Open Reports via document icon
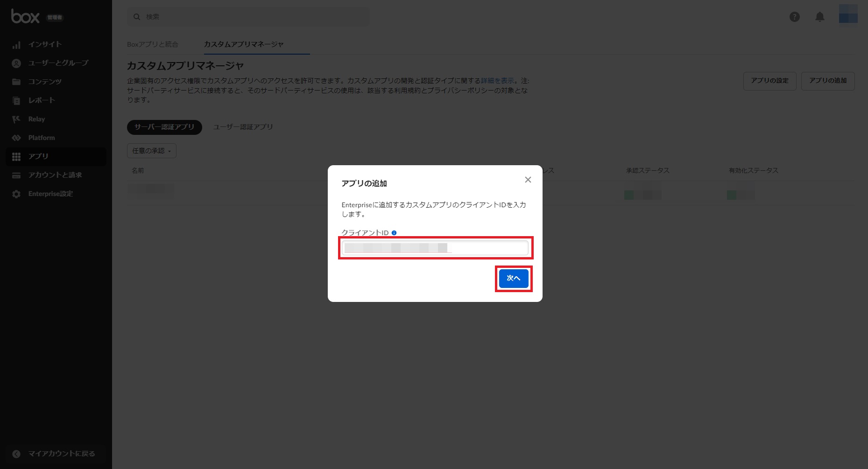 tap(16, 100)
